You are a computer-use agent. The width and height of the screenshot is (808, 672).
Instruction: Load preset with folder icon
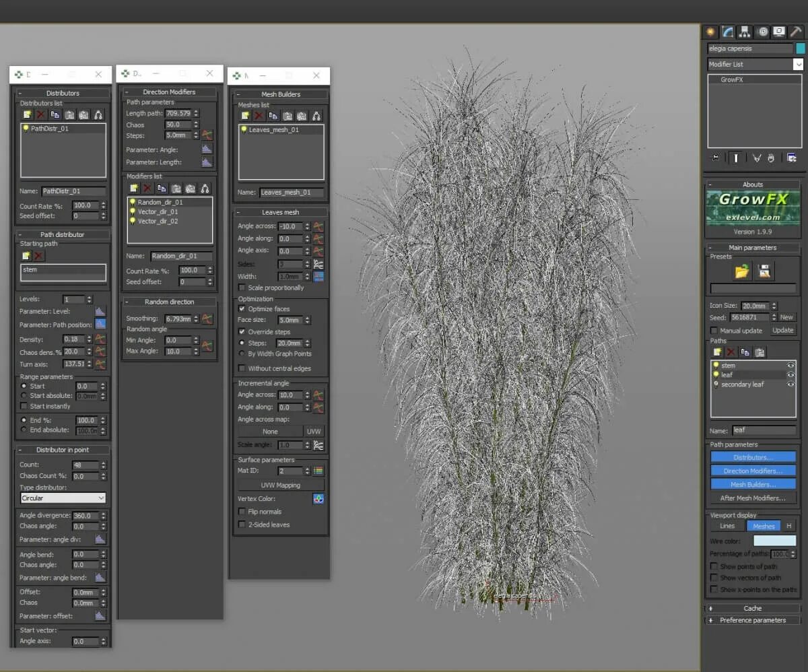pyautogui.click(x=742, y=271)
